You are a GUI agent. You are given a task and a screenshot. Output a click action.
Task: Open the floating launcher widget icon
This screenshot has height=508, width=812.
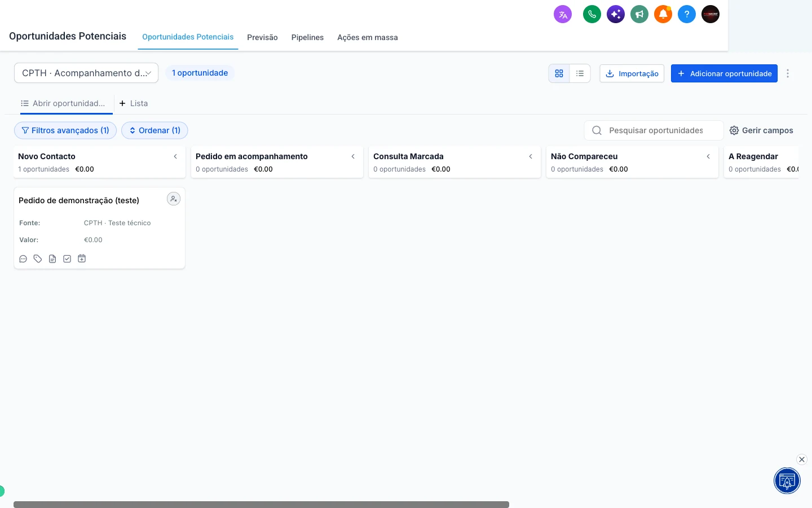[x=787, y=481]
